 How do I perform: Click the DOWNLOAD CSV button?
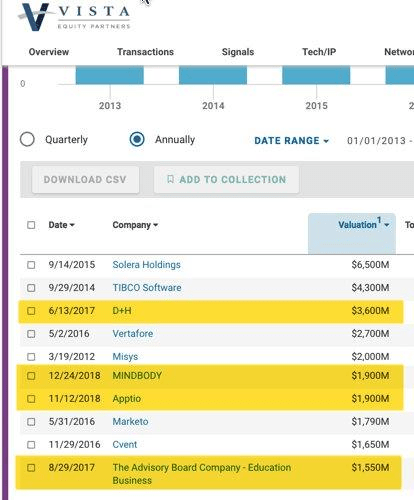[85, 179]
